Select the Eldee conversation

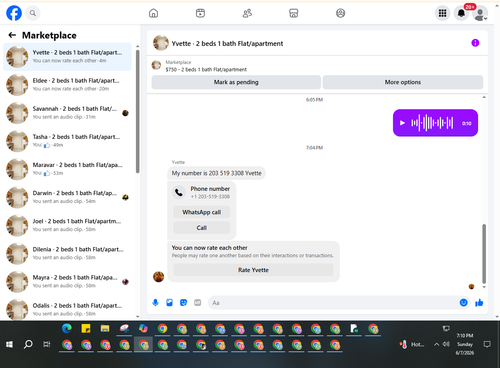click(68, 85)
